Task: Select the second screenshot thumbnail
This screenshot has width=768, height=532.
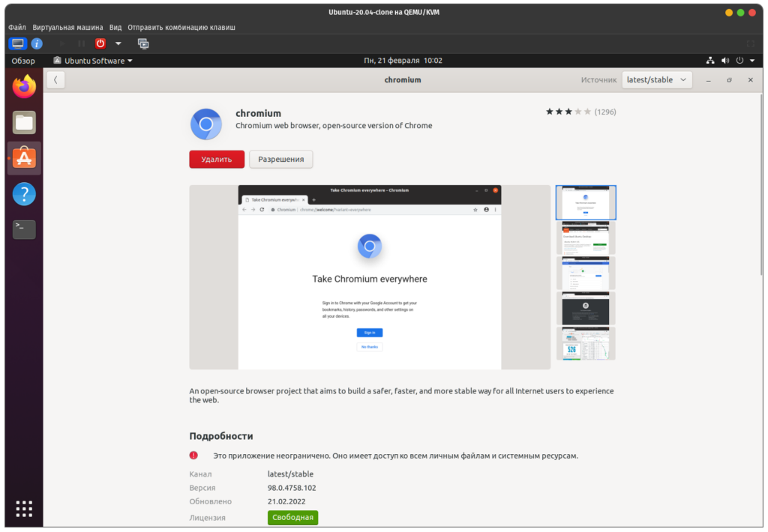Action: click(585, 238)
